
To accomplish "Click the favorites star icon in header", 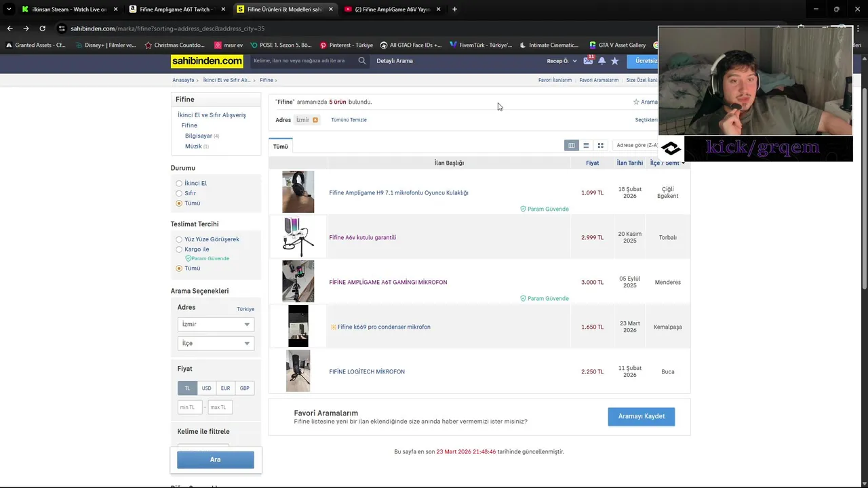I will pos(614,60).
